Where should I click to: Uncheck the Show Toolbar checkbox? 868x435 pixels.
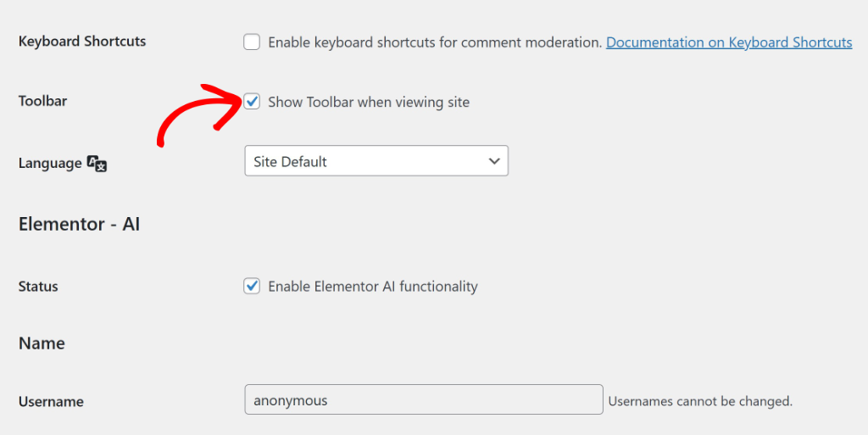(x=252, y=102)
